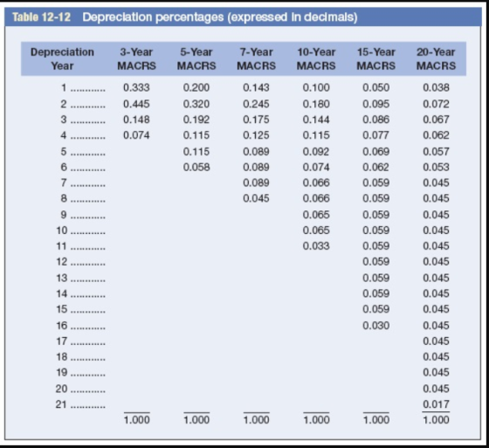Select the 'Depreciation Year' column header

(x=62, y=59)
